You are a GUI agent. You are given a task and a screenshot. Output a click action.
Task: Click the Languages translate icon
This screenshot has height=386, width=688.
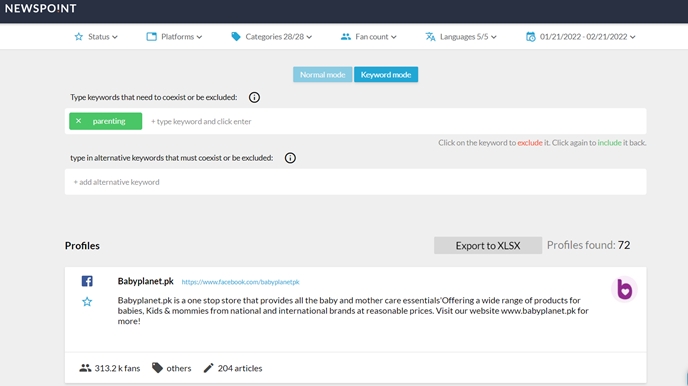(x=430, y=37)
